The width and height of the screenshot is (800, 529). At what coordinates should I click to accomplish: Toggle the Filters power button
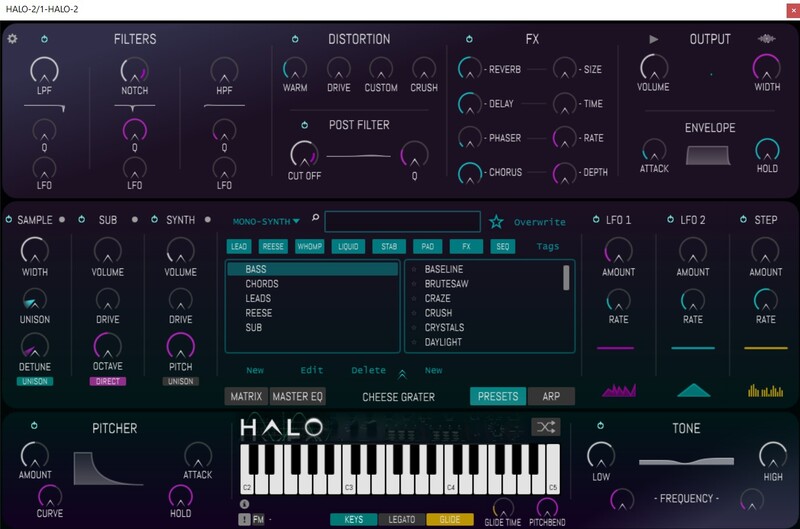(x=44, y=39)
